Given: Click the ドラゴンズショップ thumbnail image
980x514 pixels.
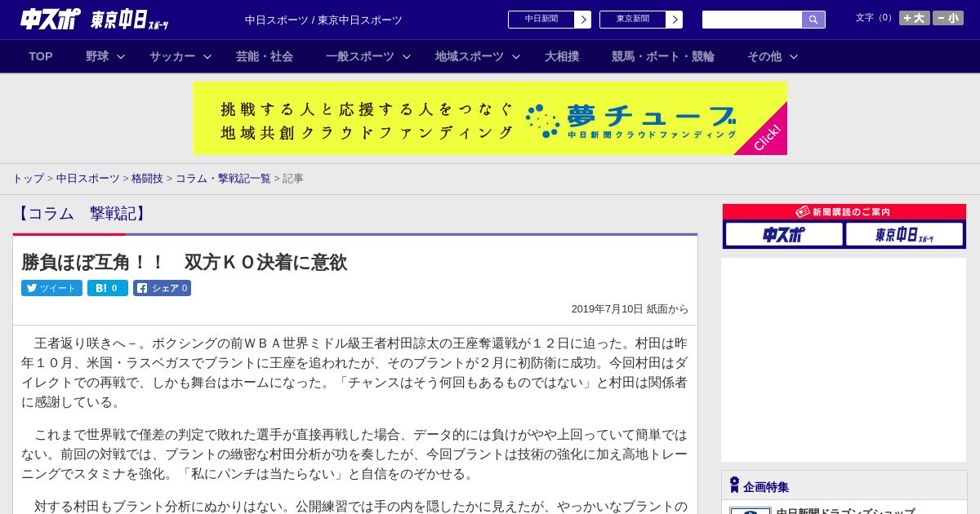Looking at the screenshot, I should tap(750, 511).
